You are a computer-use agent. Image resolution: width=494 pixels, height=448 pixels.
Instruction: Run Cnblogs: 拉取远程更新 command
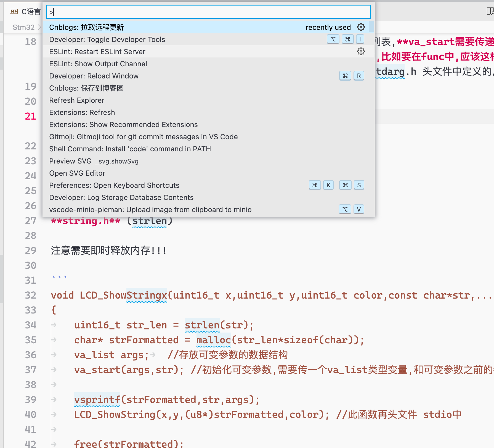tap(206, 27)
